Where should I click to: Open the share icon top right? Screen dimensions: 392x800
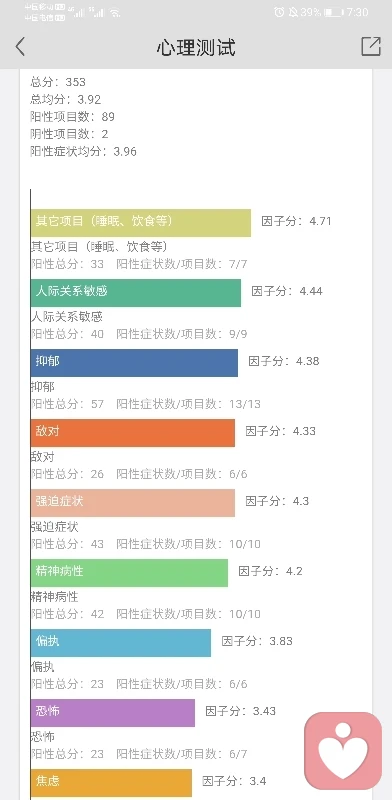pos(371,46)
